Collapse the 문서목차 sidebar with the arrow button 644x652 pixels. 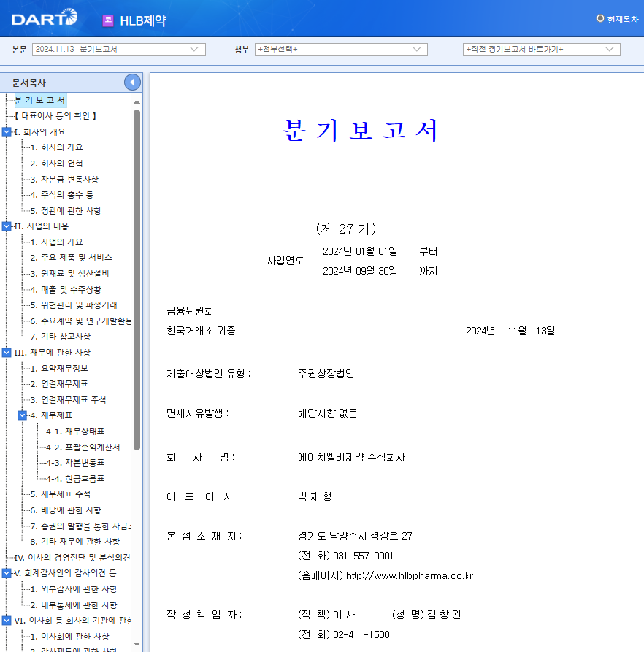point(131,83)
